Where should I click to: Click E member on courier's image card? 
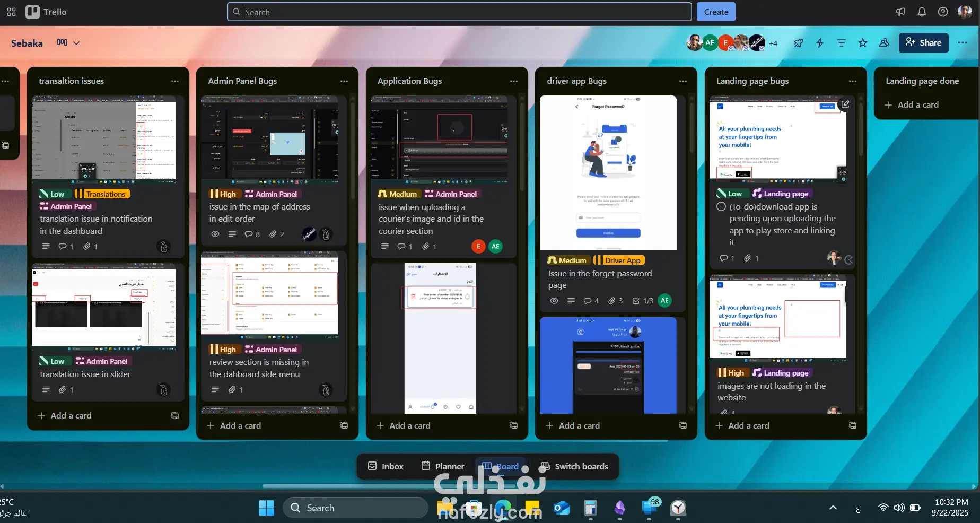(478, 246)
